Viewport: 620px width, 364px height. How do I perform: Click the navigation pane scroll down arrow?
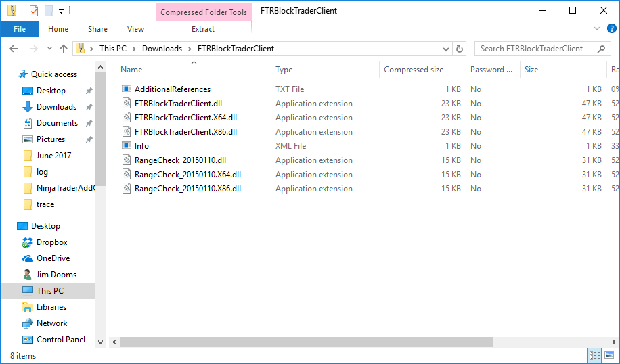click(100, 342)
